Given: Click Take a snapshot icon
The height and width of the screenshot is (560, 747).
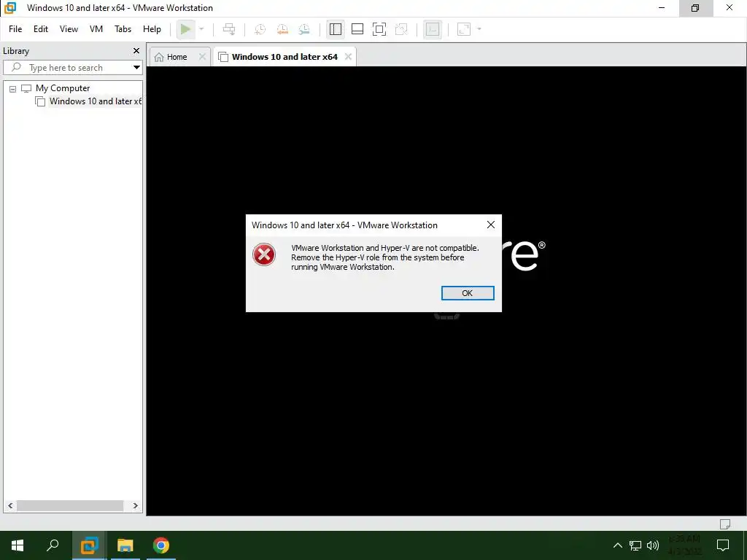Looking at the screenshot, I should point(260,29).
